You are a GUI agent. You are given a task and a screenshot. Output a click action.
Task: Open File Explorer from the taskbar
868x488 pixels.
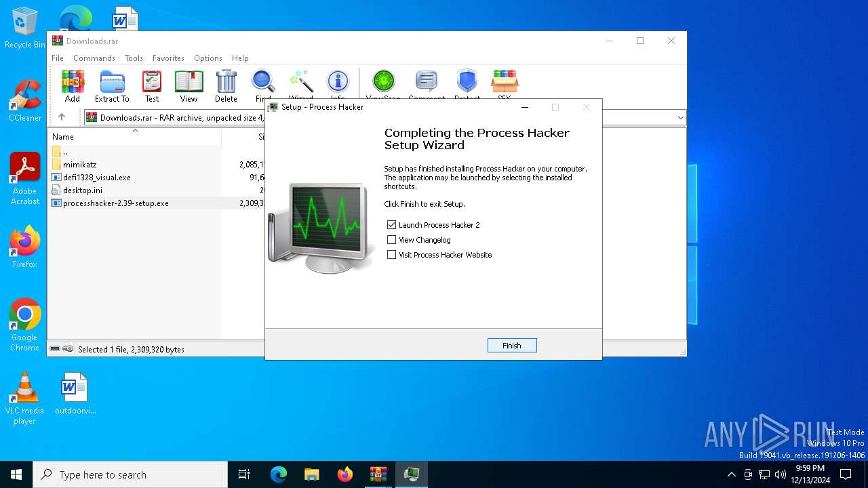click(x=312, y=474)
